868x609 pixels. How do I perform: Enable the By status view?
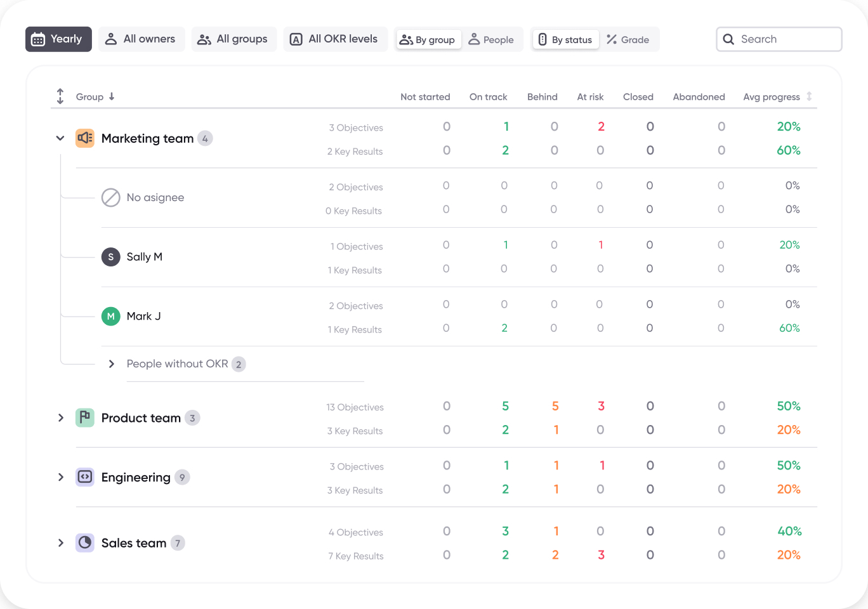pyautogui.click(x=565, y=39)
